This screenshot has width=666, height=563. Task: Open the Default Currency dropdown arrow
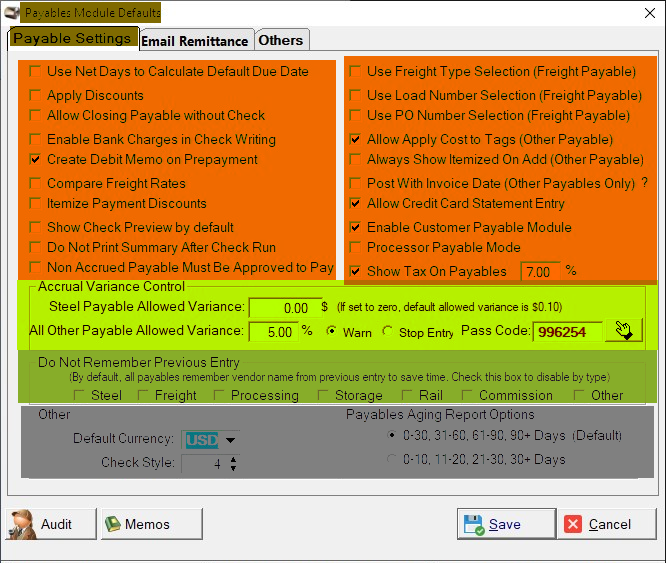[231, 440]
